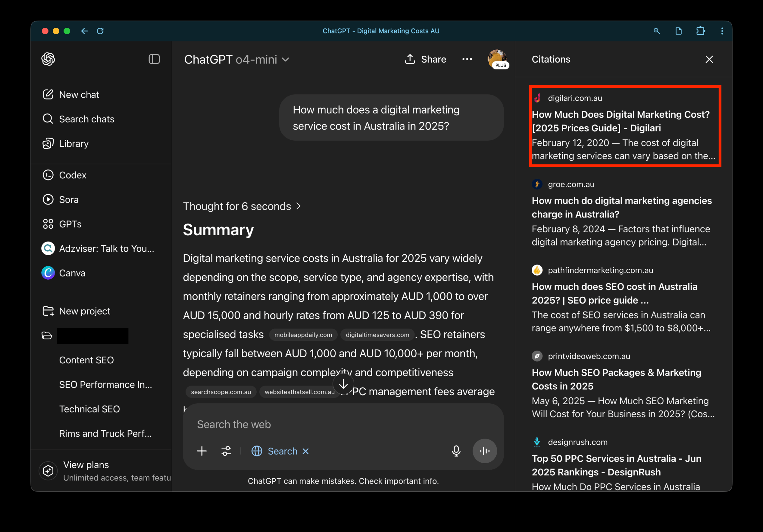This screenshot has height=532, width=763.
Task: Click the project folder icon
Action: (x=47, y=335)
